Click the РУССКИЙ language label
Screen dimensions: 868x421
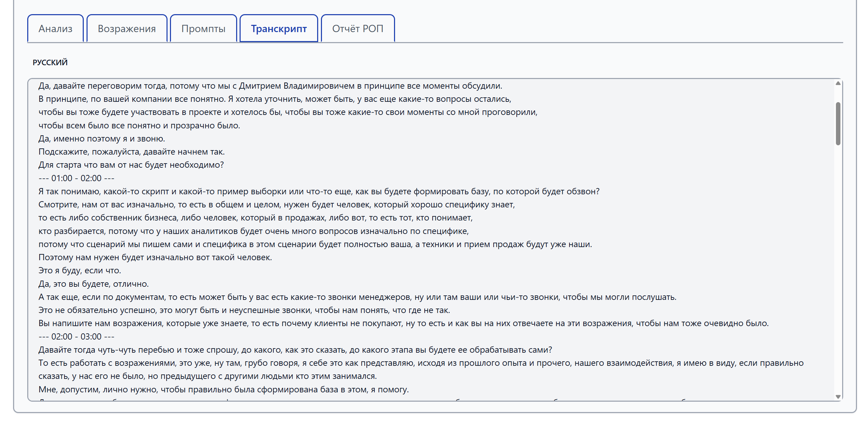point(50,62)
